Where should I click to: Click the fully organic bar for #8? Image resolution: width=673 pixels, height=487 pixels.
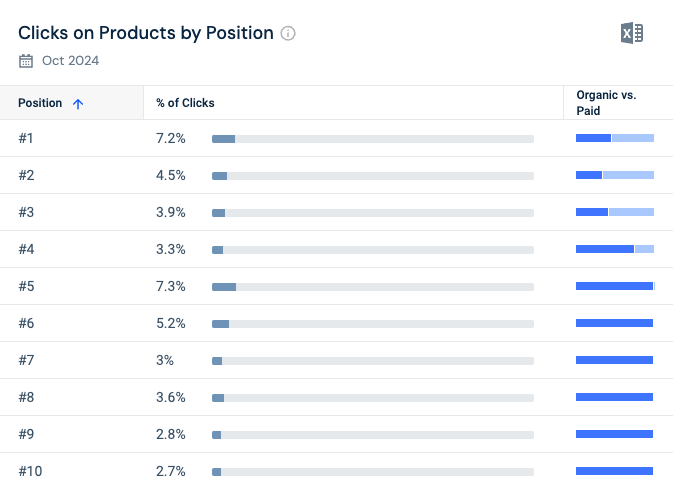click(x=614, y=397)
